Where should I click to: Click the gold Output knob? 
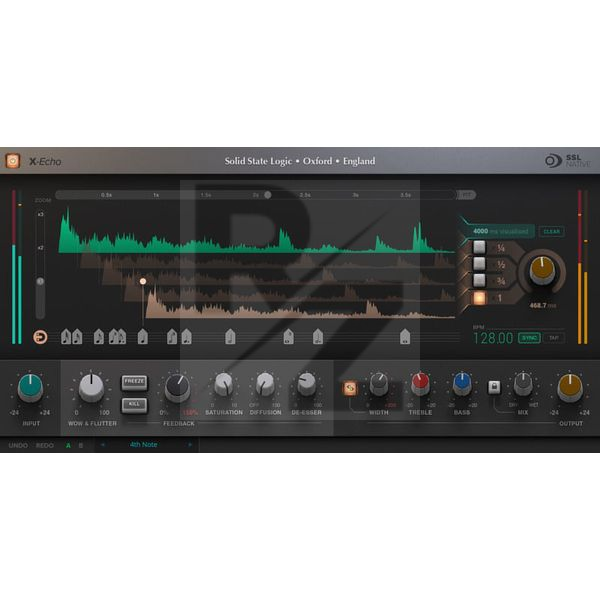[570, 388]
